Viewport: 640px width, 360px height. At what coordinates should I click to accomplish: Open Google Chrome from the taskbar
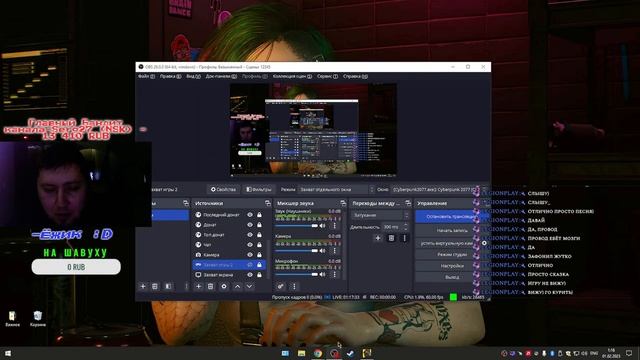(318, 353)
